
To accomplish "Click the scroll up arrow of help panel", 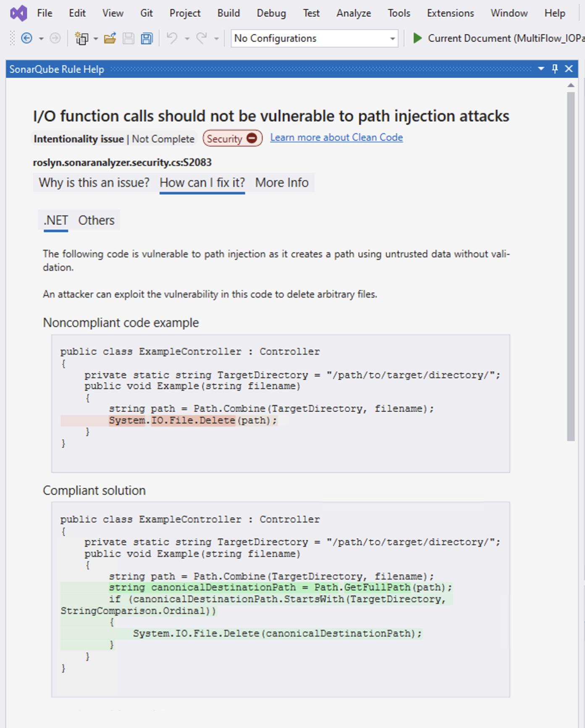I will click(571, 85).
